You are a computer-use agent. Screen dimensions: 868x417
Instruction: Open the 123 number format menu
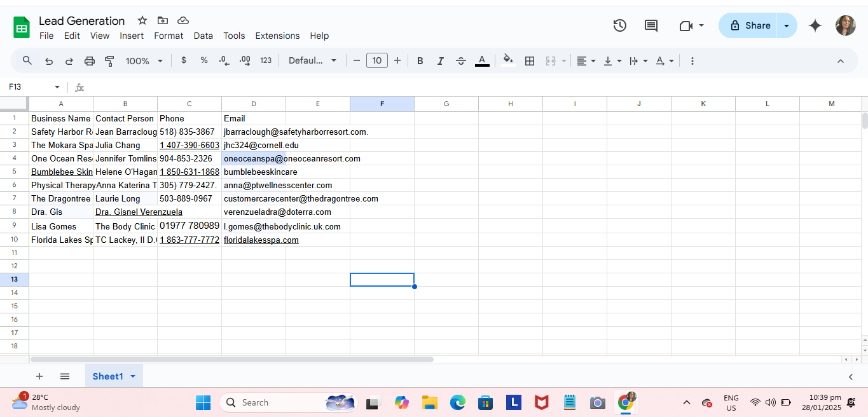coord(266,60)
